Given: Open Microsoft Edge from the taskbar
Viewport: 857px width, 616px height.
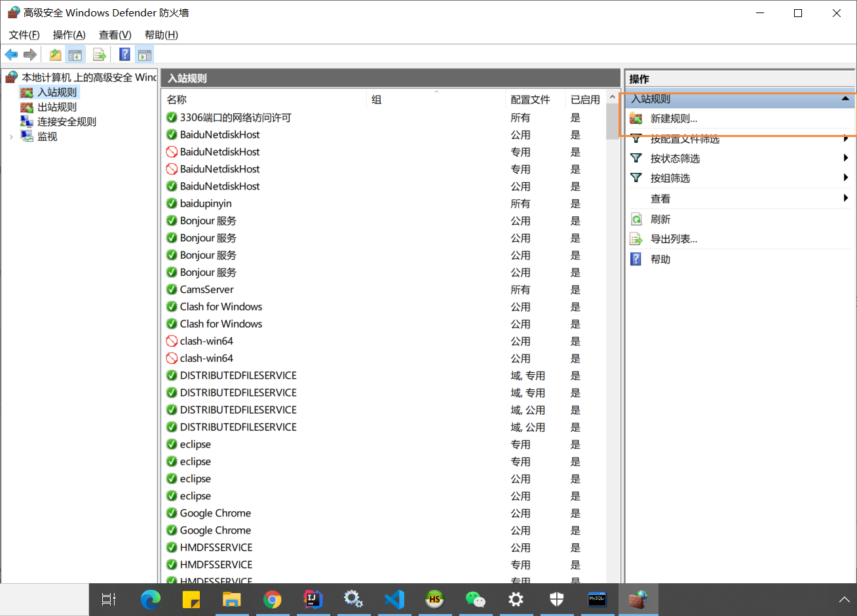Looking at the screenshot, I should coord(150,600).
